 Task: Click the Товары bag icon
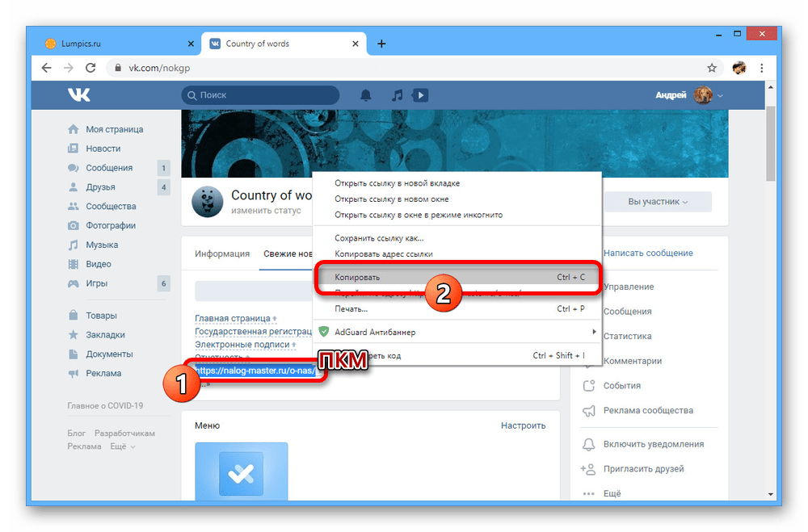click(74, 315)
